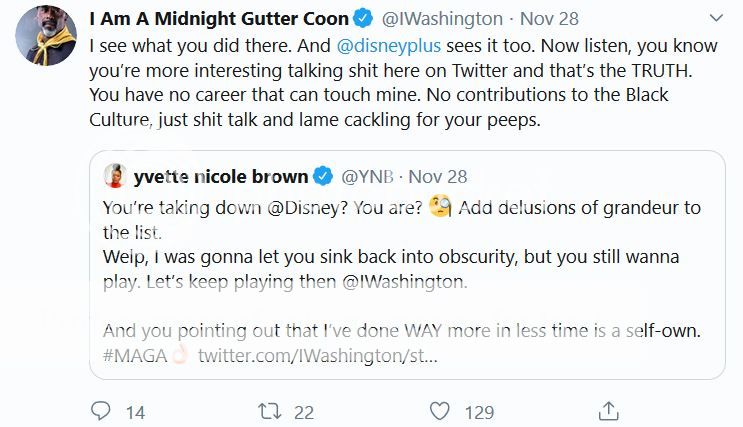Click the 129 likes count

480,411
